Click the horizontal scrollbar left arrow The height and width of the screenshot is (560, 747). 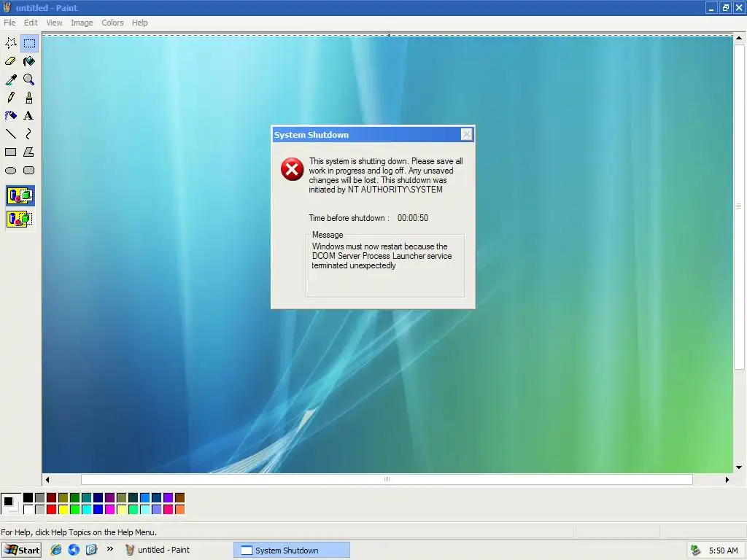point(47,480)
